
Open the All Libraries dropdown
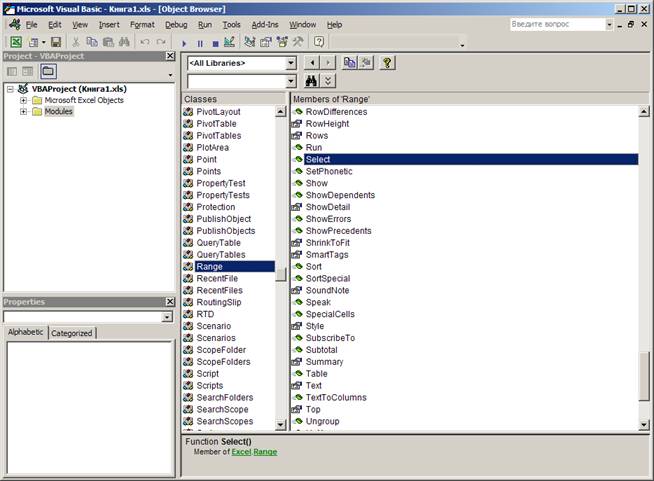pyautogui.click(x=291, y=63)
